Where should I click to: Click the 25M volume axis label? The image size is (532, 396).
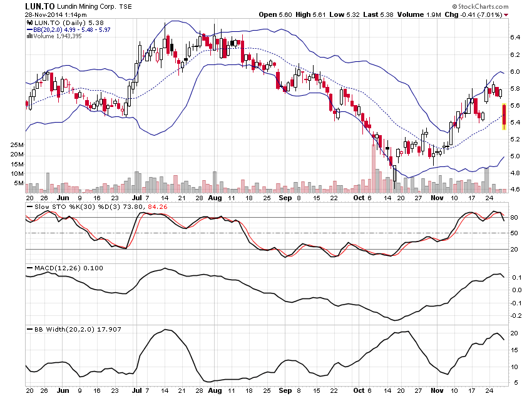pyautogui.click(x=17, y=145)
